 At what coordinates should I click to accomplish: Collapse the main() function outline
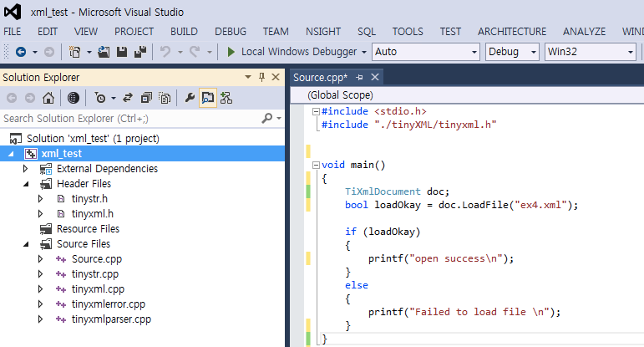[316, 166]
